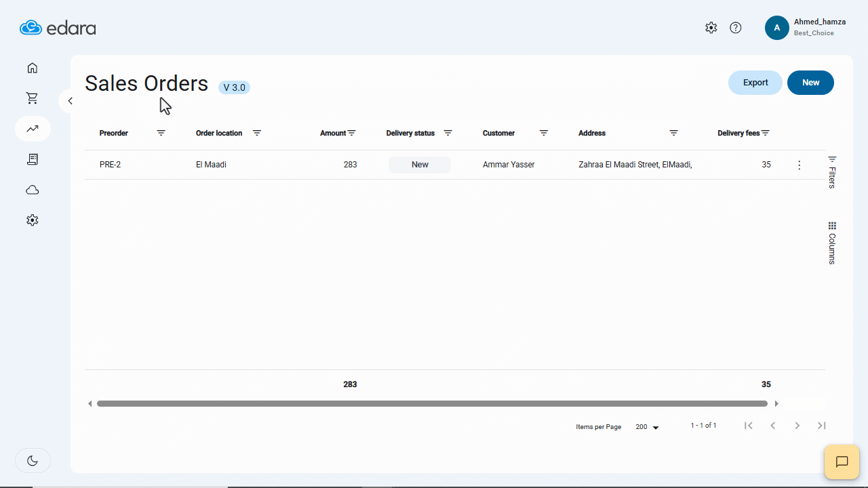The width and height of the screenshot is (868, 488).
Task: Go to the last page
Action: [x=822, y=426]
